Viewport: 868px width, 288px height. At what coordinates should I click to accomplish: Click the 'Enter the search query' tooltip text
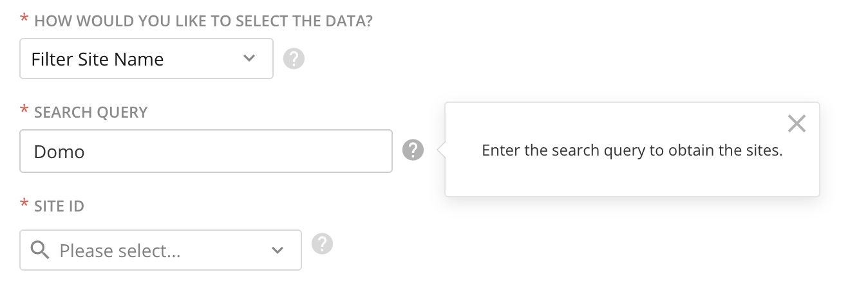[632, 151]
